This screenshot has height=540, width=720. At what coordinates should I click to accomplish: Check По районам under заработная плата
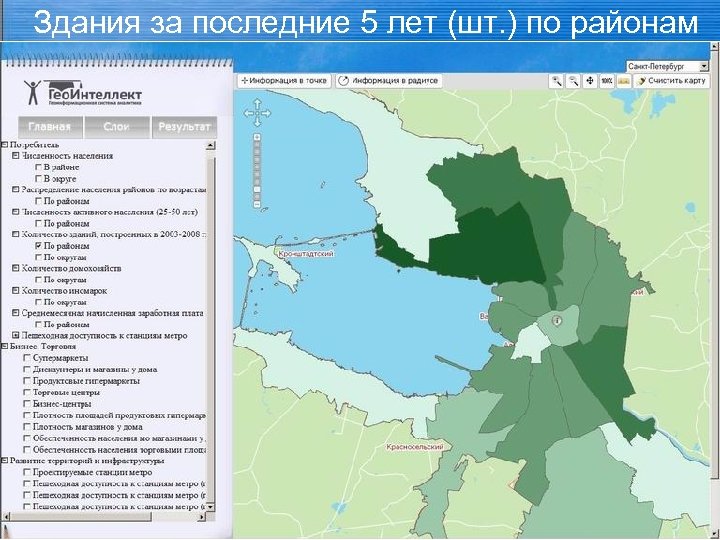39,325
